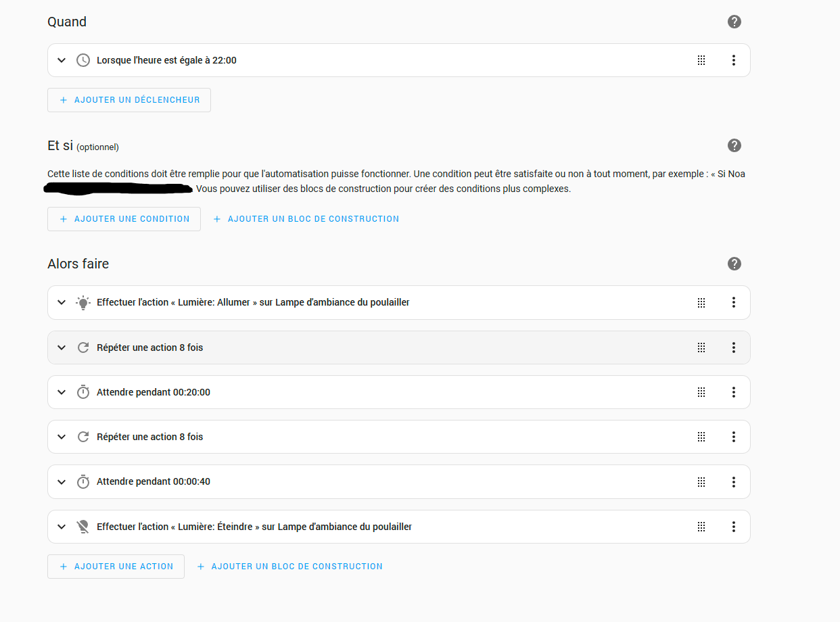The width and height of the screenshot is (840, 622).
Task: Click Ajouter un déclencheur
Action: tap(129, 100)
